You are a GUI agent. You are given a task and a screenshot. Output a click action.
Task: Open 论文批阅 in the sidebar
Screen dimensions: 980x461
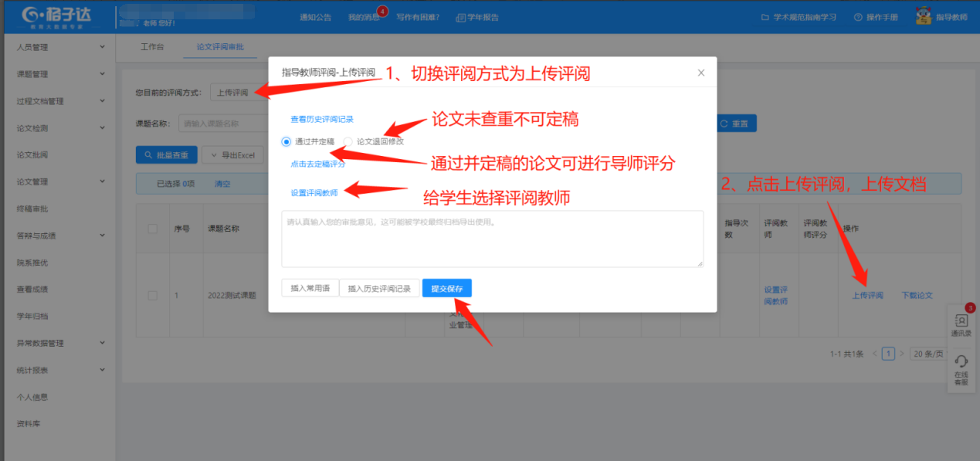click(32, 154)
